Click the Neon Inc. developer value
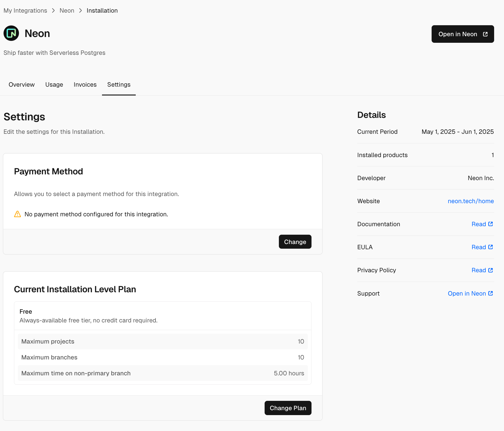The height and width of the screenshot is (431, 504). (481, 178)
